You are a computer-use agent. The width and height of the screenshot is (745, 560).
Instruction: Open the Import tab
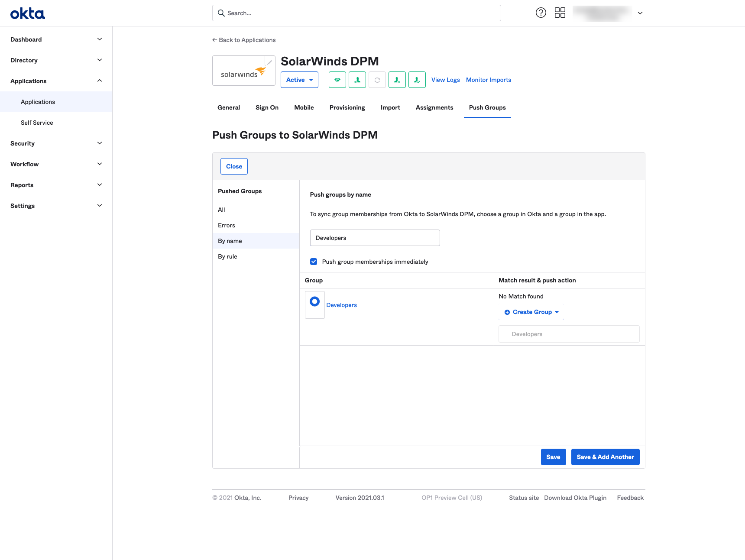(x=390, y=107)
